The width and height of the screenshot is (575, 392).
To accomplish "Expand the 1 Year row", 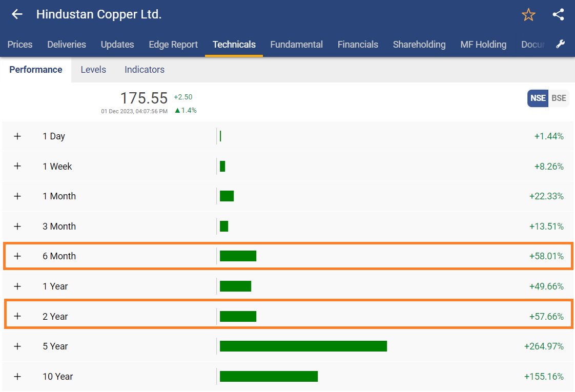I will tap(17, 286).
